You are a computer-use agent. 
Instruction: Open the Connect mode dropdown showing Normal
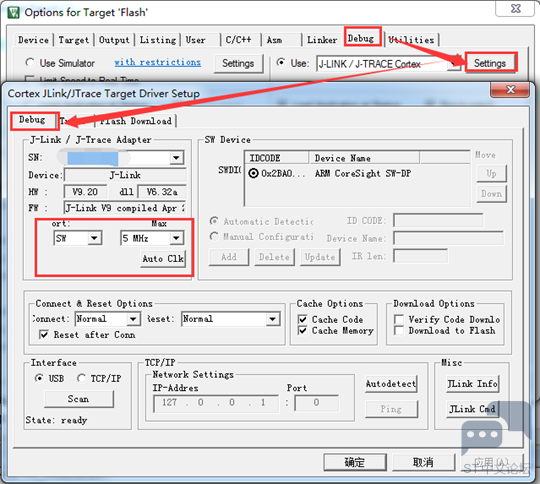coord(108,319)
